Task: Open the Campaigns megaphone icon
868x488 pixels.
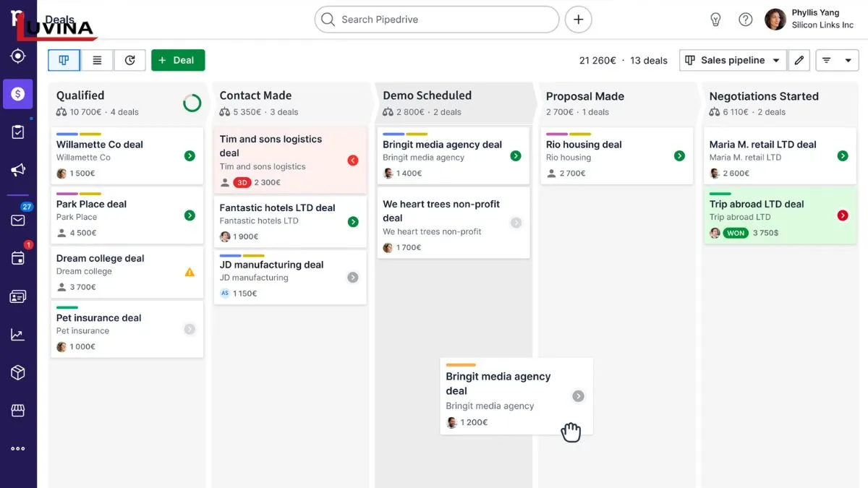Action: (18, 170)
